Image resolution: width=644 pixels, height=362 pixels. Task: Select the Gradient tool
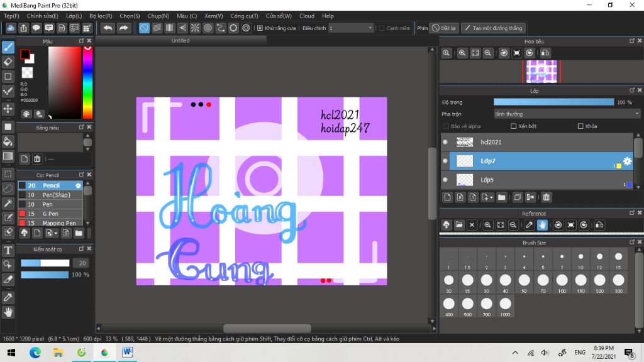8,156
